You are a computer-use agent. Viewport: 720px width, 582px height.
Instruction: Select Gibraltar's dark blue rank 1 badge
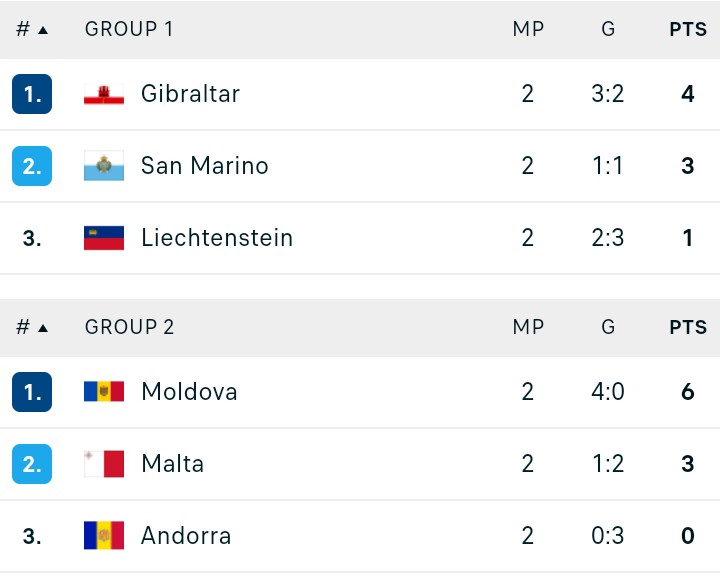pyautogui.click(x=32, y=94)
